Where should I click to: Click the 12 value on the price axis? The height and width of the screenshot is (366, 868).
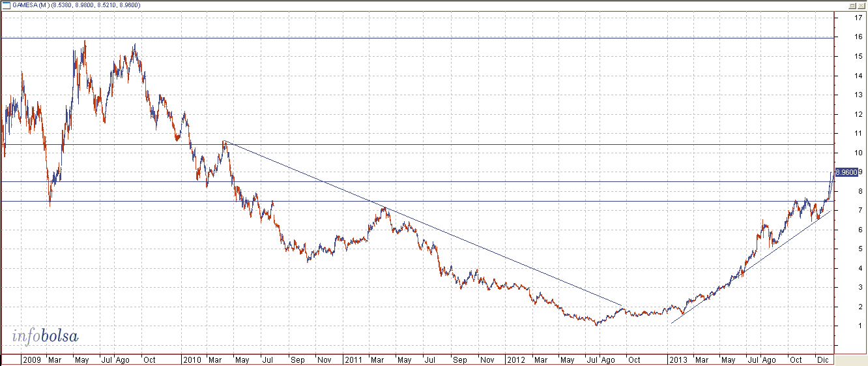coord(859,114)
